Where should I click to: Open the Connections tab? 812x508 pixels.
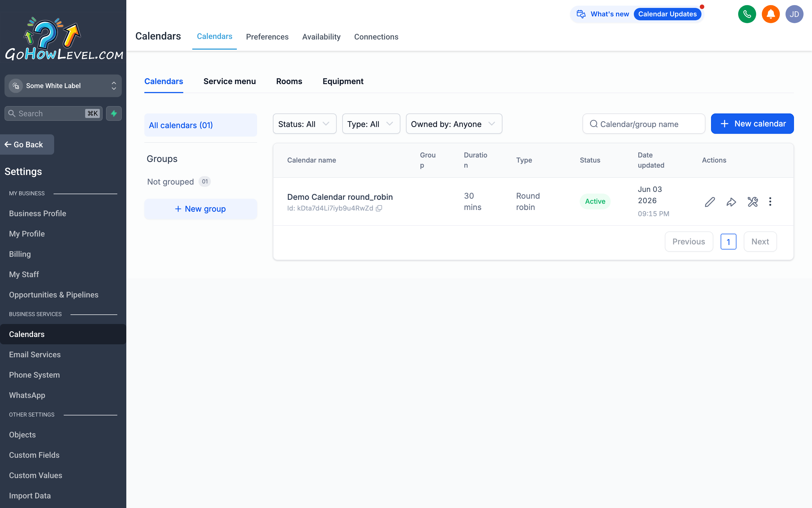[376, 37]
